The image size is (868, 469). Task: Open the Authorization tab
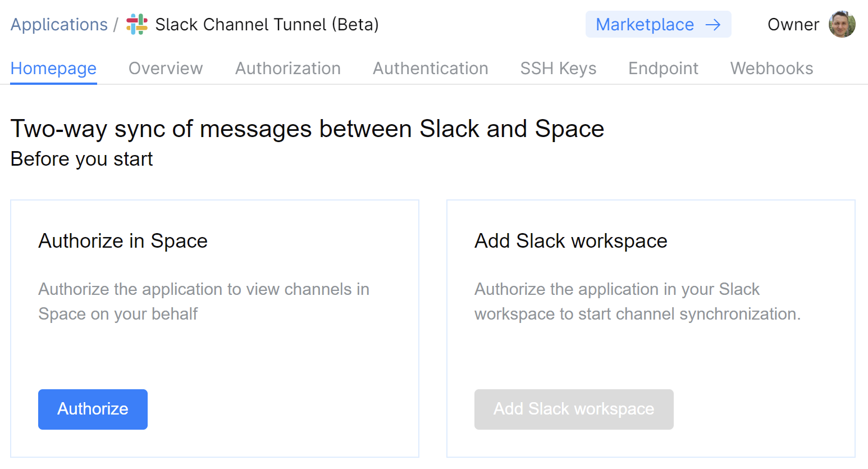[x=288, y=68]
